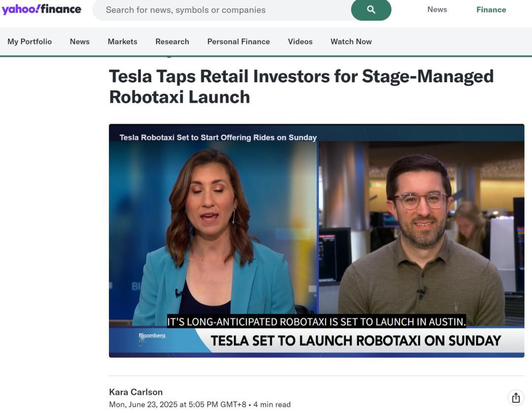The image size is (532, 413).
Task: Open the Research menu
Action: pos(172,41)
